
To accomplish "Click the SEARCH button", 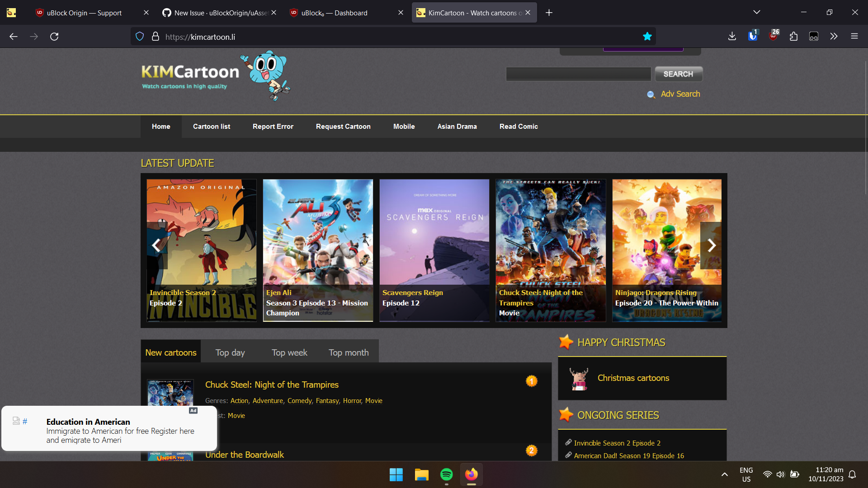I will (x=678, y=74).
